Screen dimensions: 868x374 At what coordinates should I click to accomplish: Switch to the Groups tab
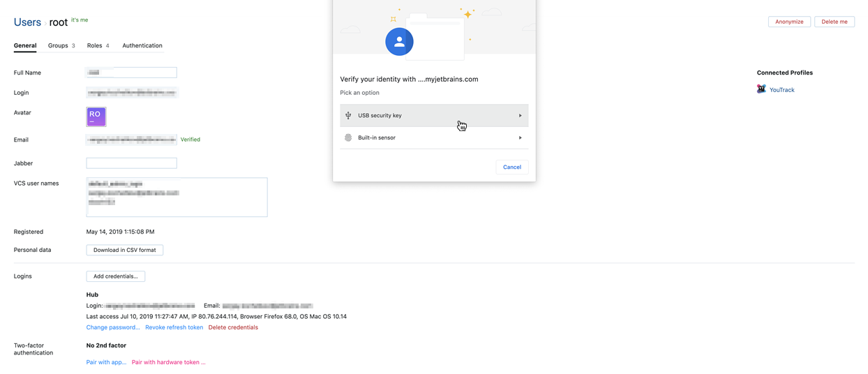61,46
